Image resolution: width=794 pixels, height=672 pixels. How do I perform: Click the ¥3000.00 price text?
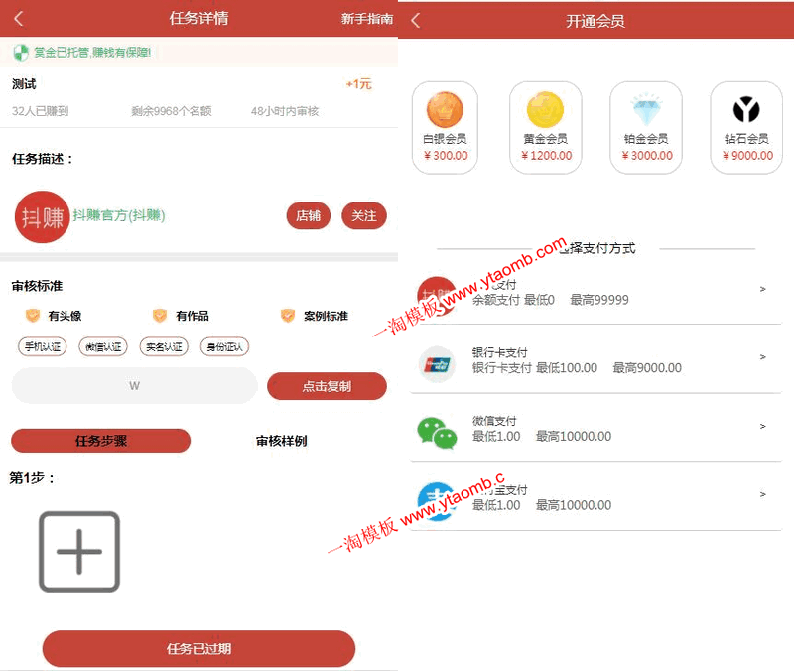(x=647, y=156)
